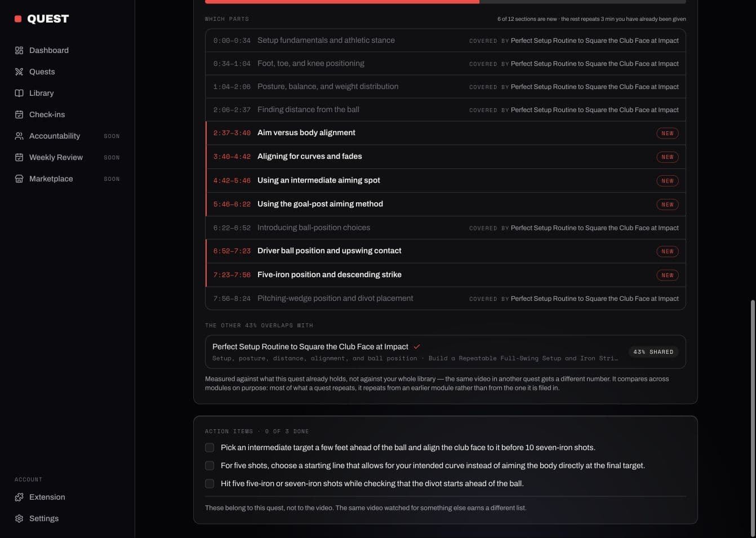Click the 43% SHARED badge
The height and width of the screenshot is (538, 756).
(653, 352)
